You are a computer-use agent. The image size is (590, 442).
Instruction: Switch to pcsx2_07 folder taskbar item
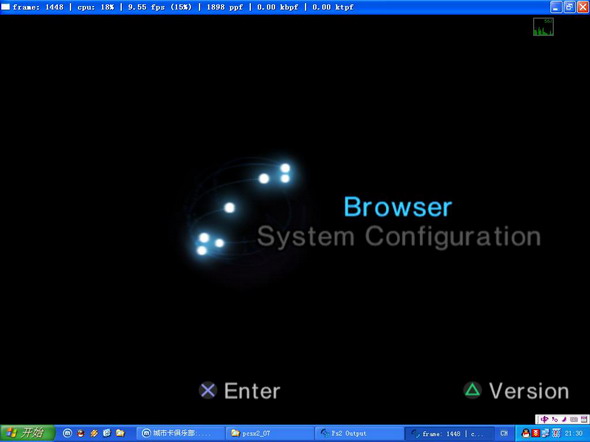269,433
